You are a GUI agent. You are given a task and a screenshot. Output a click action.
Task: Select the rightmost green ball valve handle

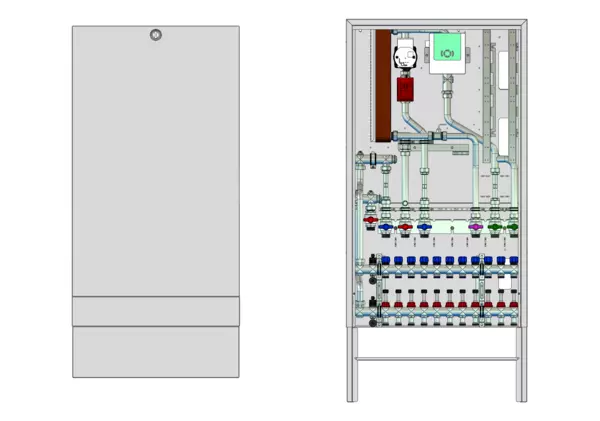click(x=513, y=227)
